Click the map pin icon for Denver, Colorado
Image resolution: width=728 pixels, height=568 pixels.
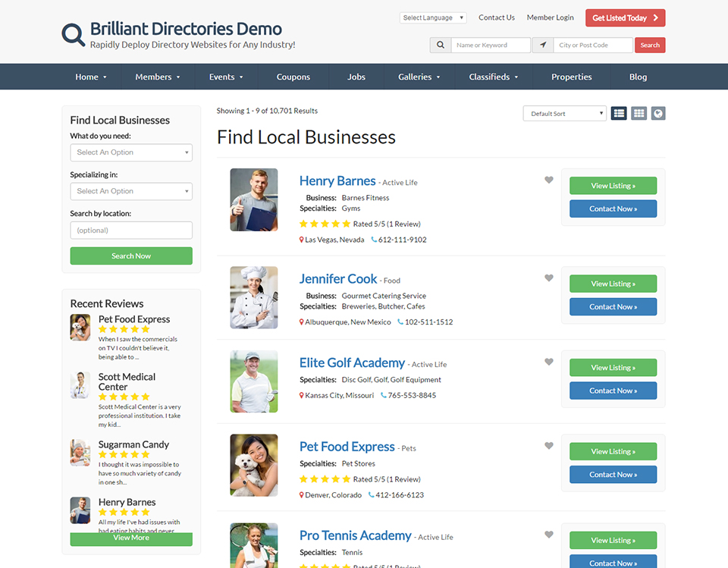click(301, 495)
